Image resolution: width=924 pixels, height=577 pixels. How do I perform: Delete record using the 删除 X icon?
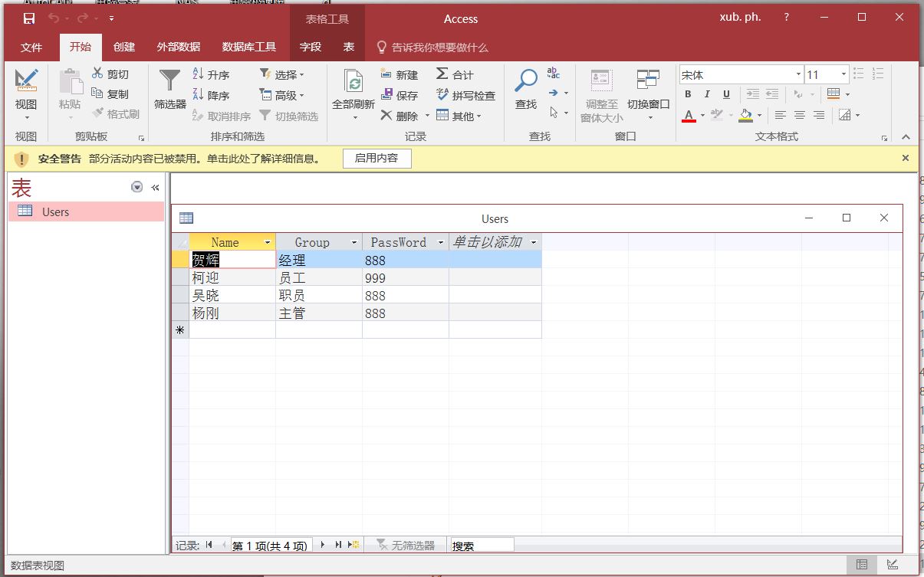[x=388, y=116]
